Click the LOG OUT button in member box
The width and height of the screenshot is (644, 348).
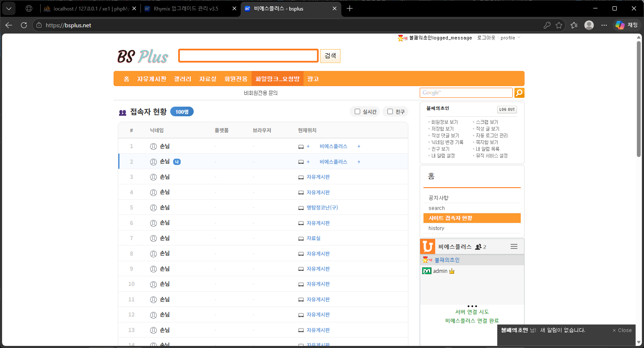coord(507,109)
